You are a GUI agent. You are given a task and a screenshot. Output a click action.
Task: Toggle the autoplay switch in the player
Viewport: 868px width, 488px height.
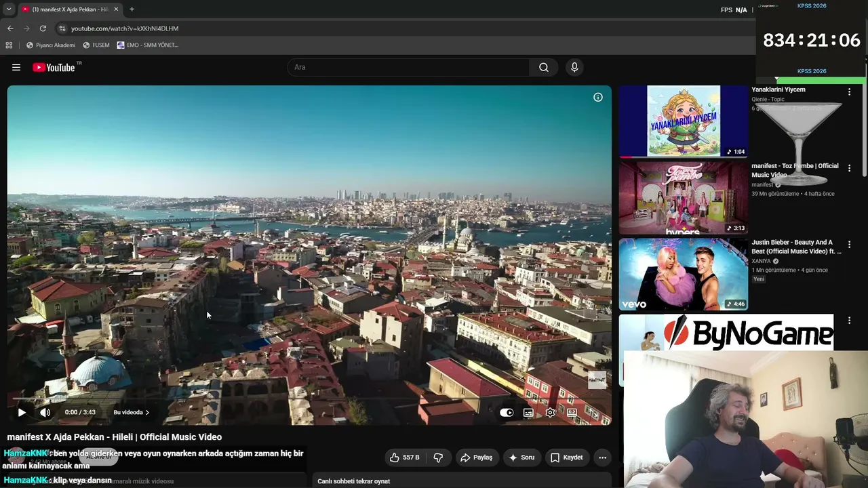click(x=507, y=412)
